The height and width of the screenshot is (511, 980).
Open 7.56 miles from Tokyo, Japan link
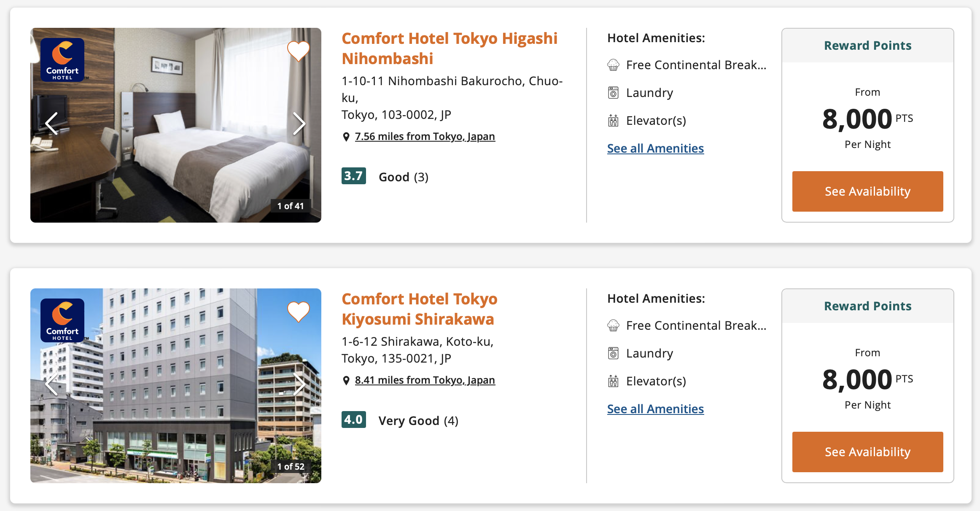(425, 137)
